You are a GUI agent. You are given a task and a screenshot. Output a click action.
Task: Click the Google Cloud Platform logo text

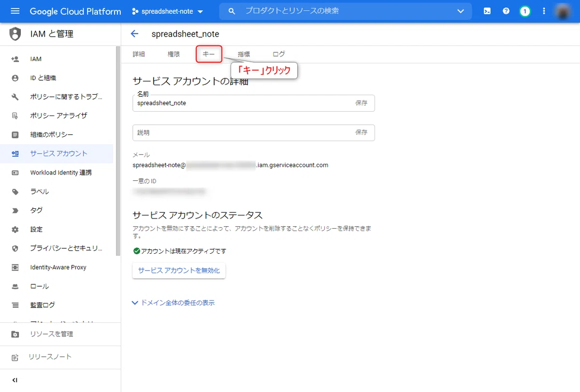tap(75, 11)
